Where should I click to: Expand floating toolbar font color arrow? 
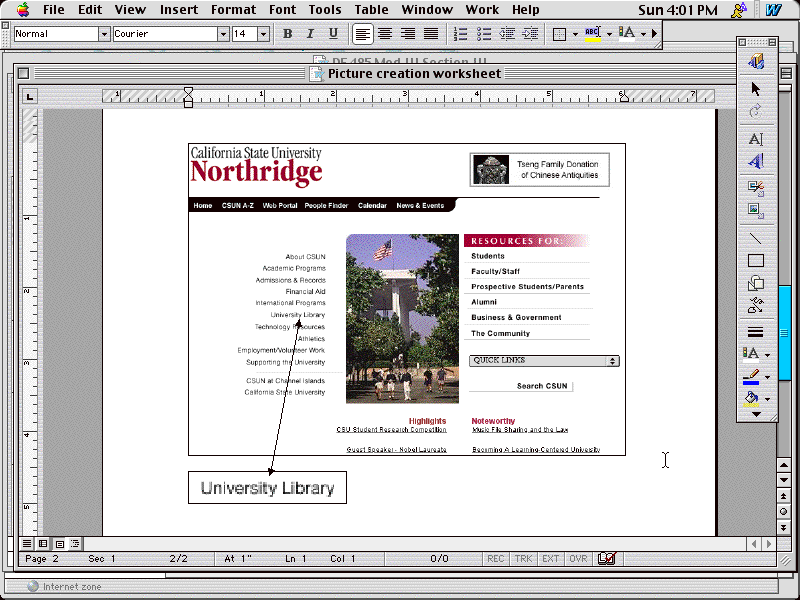tap(767, 355)
